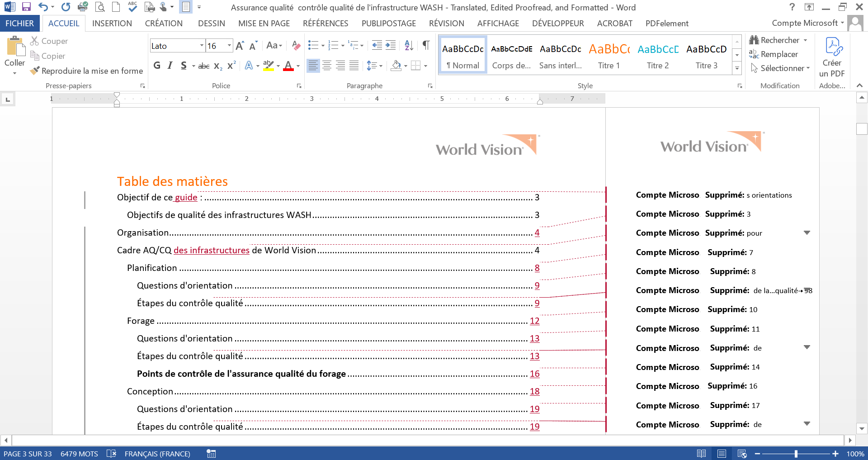Click the proofing errors icon in status bar

point(111,454)
